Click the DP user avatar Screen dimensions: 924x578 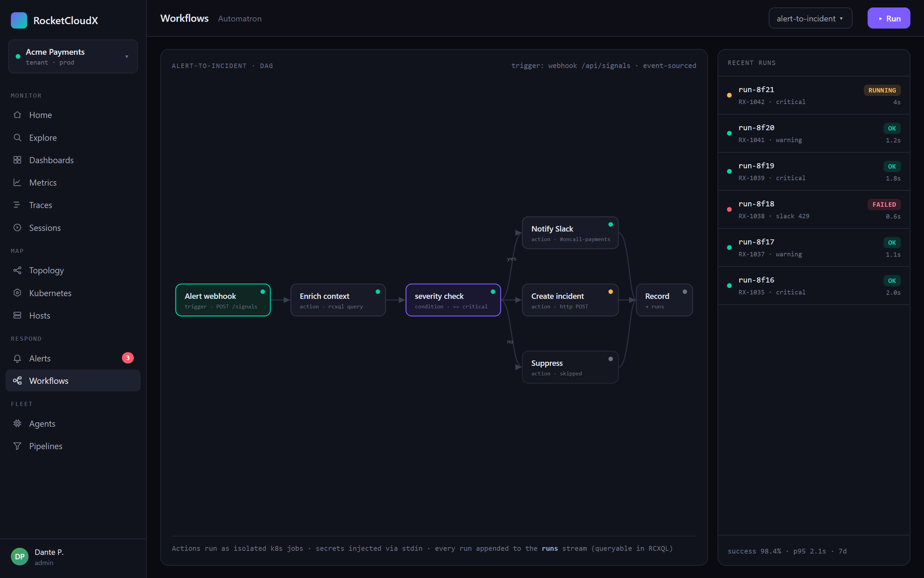pyautogui.click(x=19, y=557)
